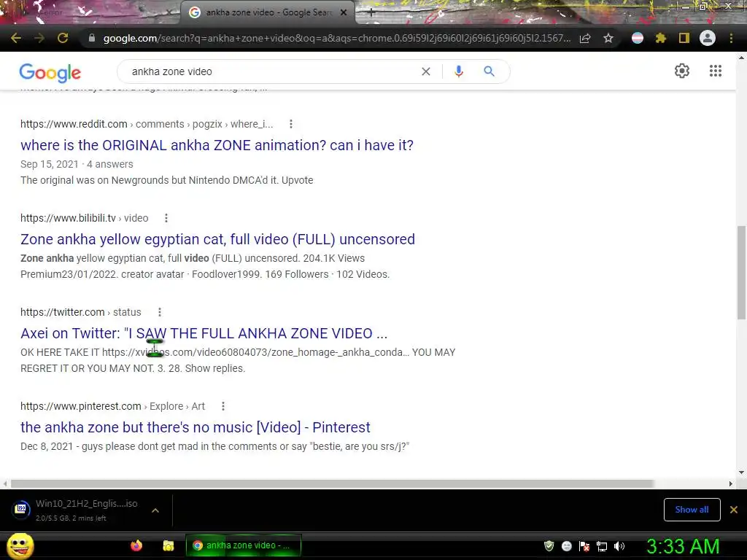Go back using the browser back arrow
Viewport: 747px width, 560px height.
[x=16, y=38]
